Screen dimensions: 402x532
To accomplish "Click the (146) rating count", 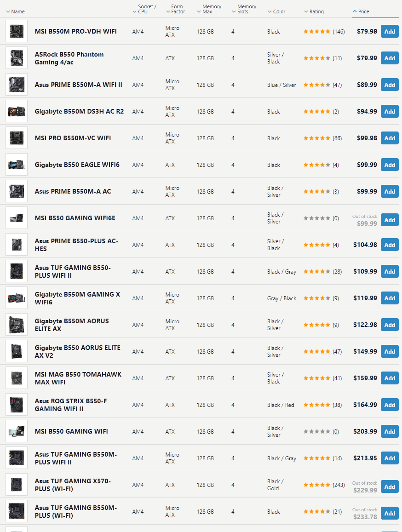I will 339,32.
